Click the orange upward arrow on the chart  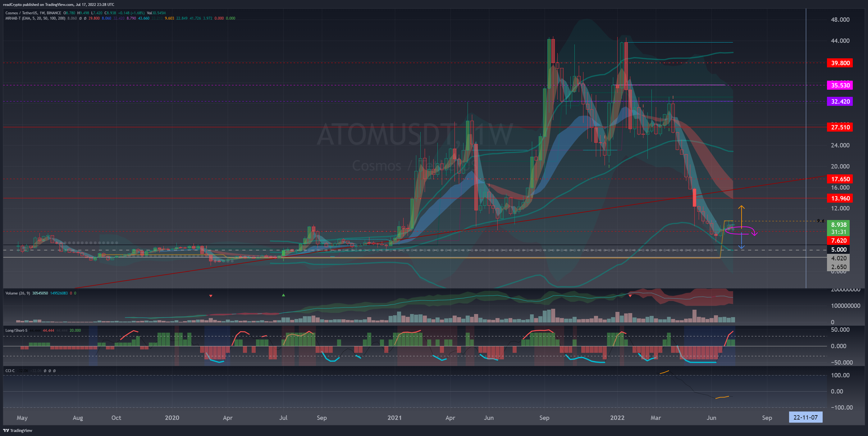741,217
